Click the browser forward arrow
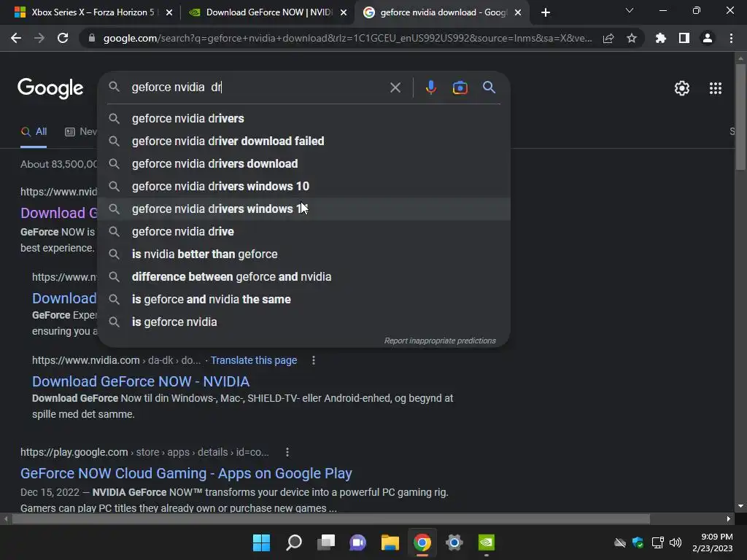The width and height of the screenshot is (747, 560). pos(39,38)
